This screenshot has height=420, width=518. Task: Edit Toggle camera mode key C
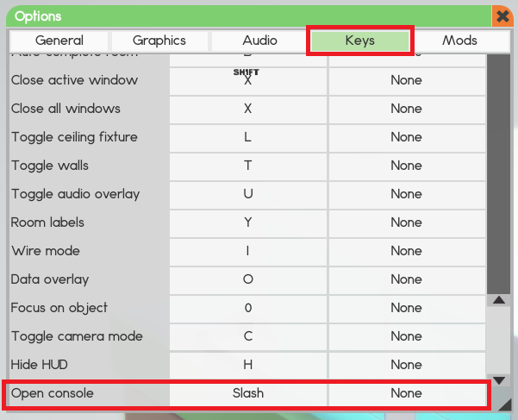click(x=248, y=336)
